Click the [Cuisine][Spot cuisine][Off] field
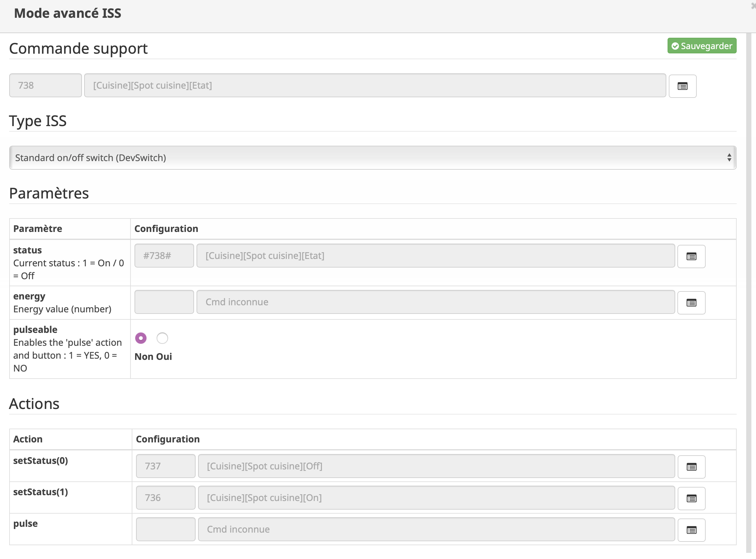This screenshot has height=559, width=756. pos(436,466)
